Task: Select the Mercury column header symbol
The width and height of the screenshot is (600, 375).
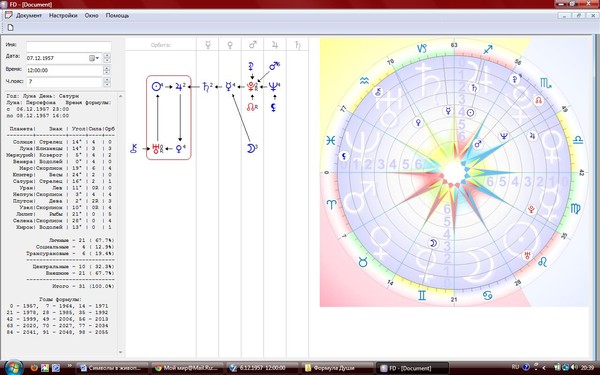Action: 208,45
